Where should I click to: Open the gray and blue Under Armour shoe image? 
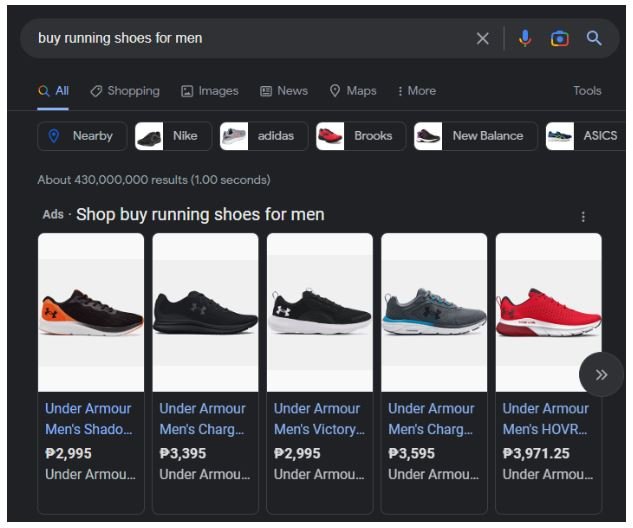tap(434, 312)
